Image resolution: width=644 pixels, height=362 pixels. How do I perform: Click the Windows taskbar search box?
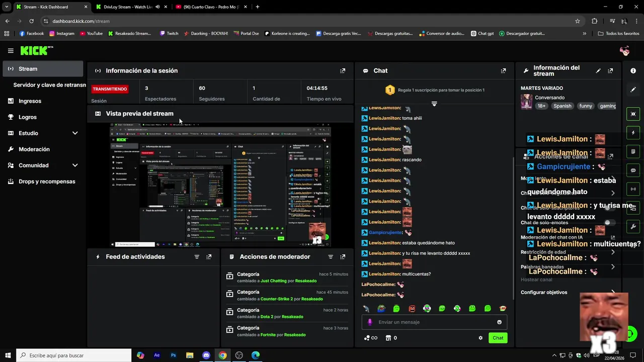click(x=73, y=355)
